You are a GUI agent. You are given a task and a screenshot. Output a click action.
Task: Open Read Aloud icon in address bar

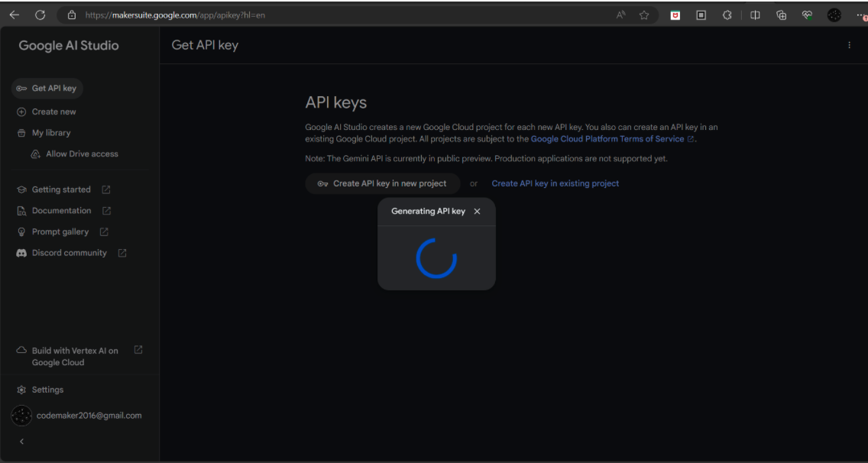pos(621,15)
